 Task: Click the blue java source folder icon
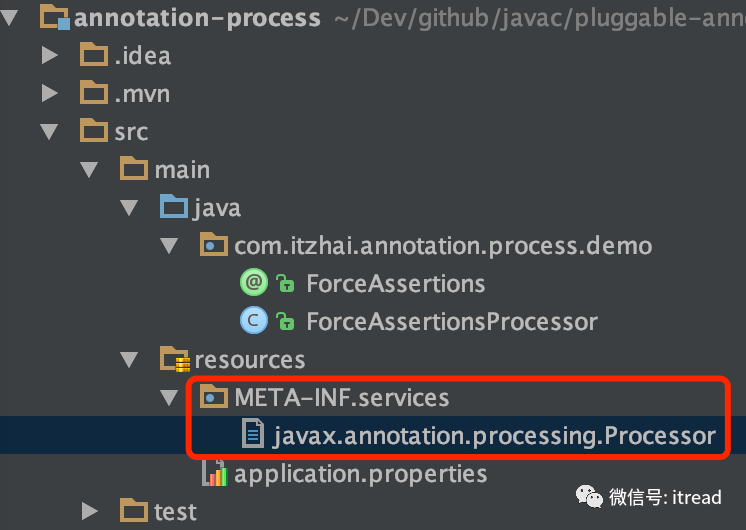click(x=174, y=208)
